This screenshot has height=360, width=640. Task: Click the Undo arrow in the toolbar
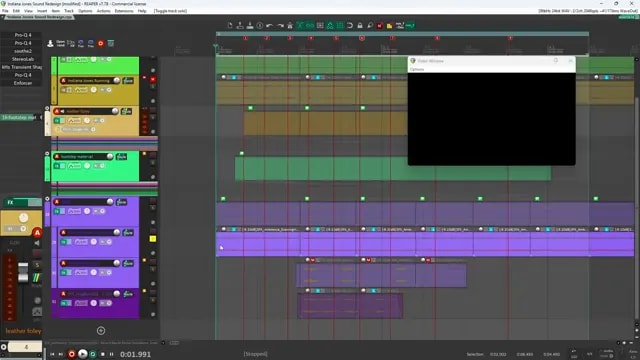tap(270, 25)
